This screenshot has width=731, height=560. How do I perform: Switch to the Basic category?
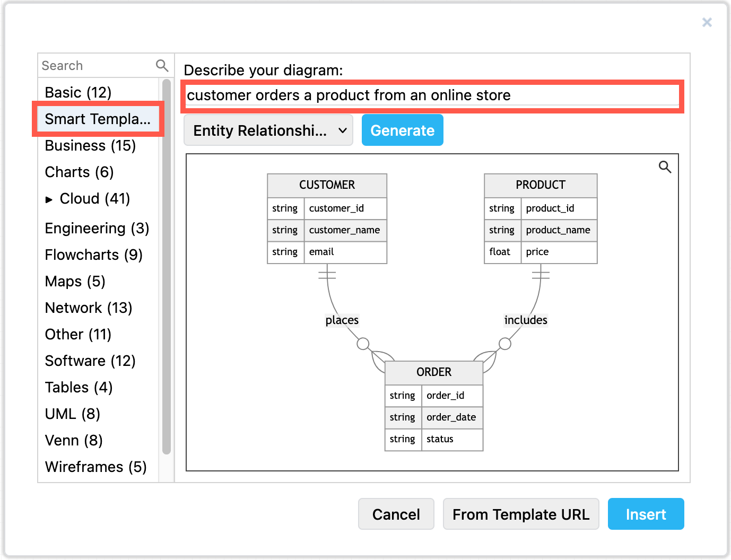click(77, 92)
